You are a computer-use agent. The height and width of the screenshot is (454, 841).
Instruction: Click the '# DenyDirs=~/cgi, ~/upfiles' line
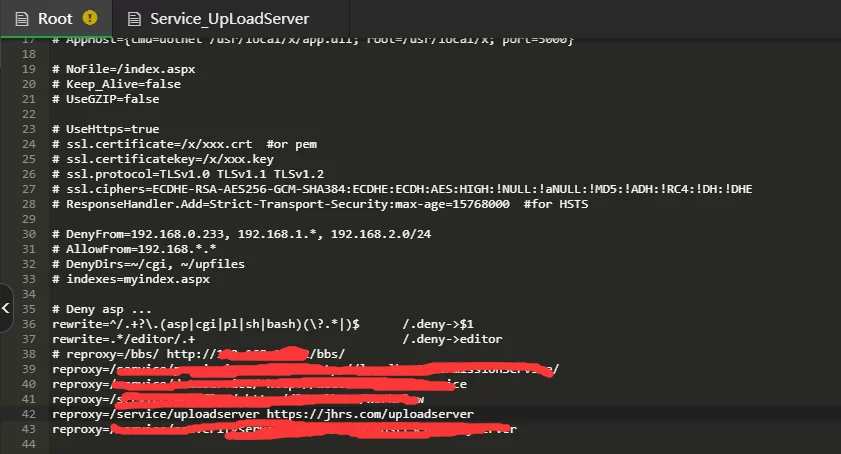tap(149, 265)
